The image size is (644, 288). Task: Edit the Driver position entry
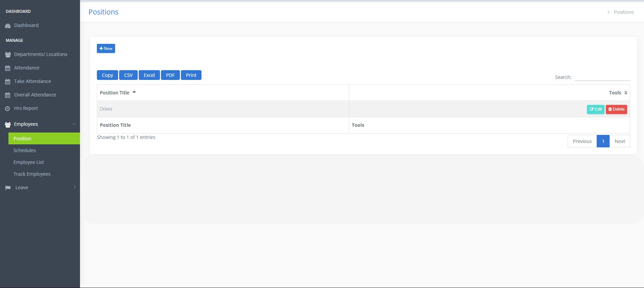click(595, 109)
